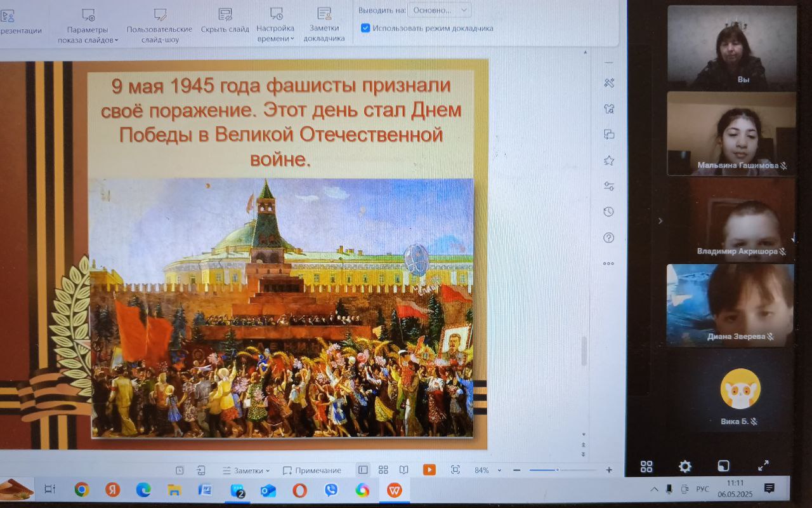Screen dimensions: 812x508
Task: Open design tools icon in right sidebar
Action: [x=609, y=83]
